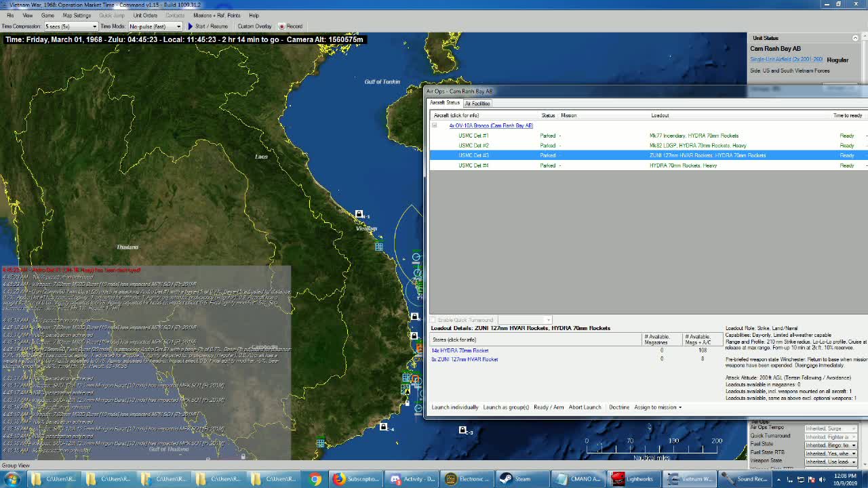Open Steam from the taskbar
Image resolution: width=868 pixels, height=488 pixels.
[x=523, y=479]
